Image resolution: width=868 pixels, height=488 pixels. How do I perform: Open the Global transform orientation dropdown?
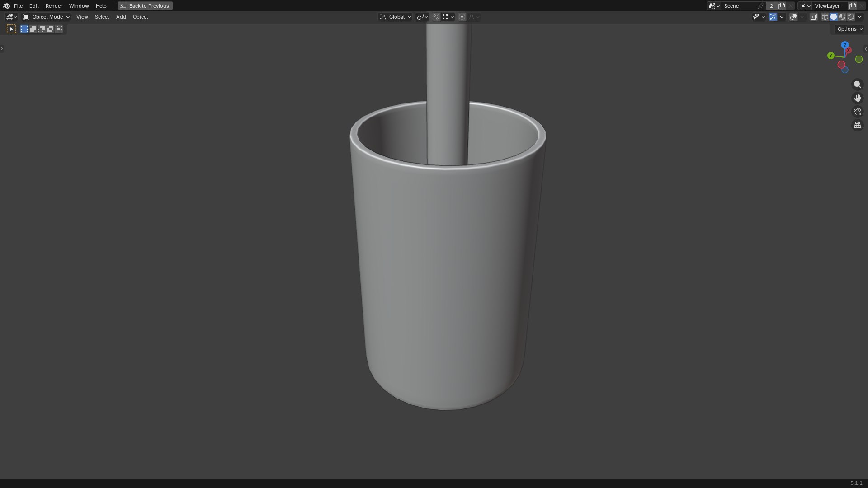(x=396, y=17)
